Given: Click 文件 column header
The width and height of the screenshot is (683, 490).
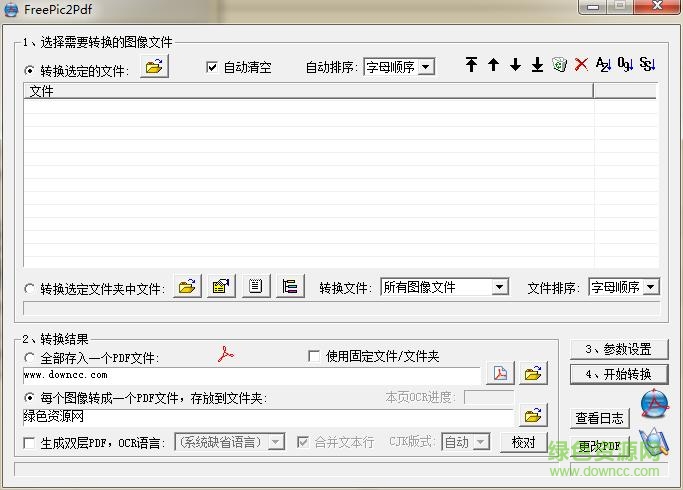Looking at the screenshot, I should [308, 91].
